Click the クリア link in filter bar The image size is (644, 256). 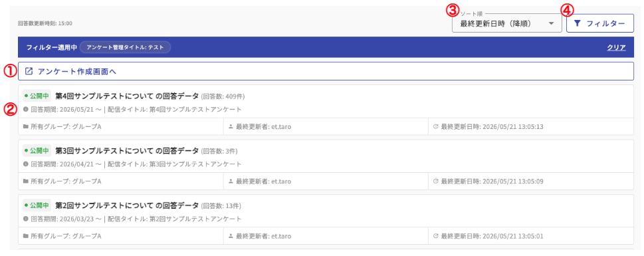pos(616,47)
